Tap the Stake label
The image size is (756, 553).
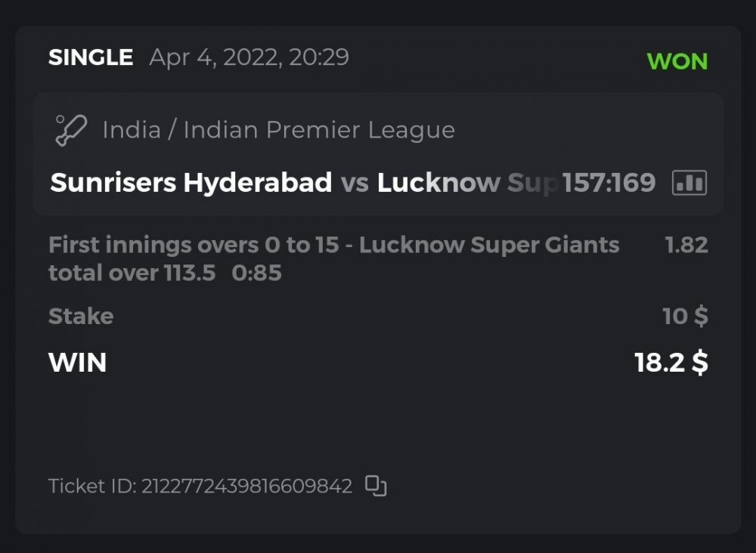pos(81,316)
